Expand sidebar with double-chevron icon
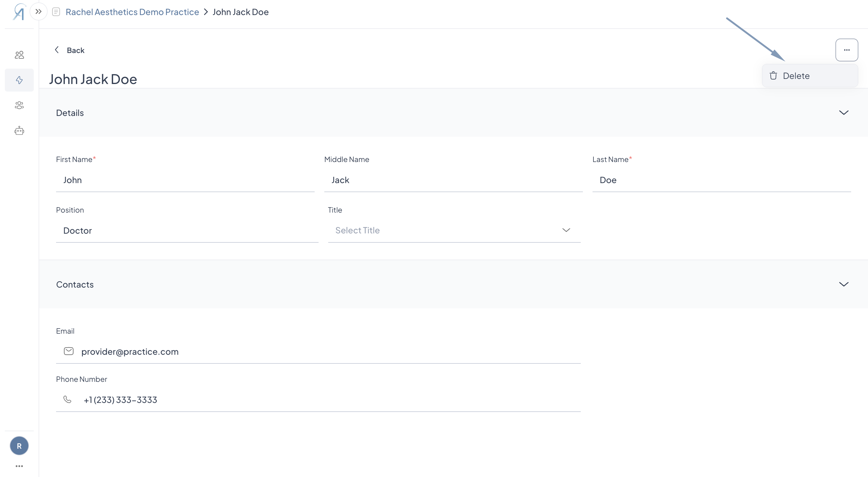 (38, 12)
